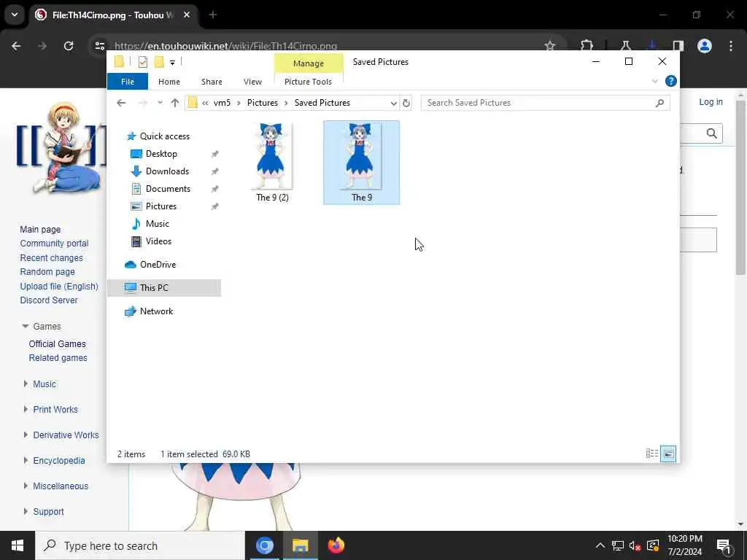
Task: Open Desktop in navigation pane
Action: [161, 154]
